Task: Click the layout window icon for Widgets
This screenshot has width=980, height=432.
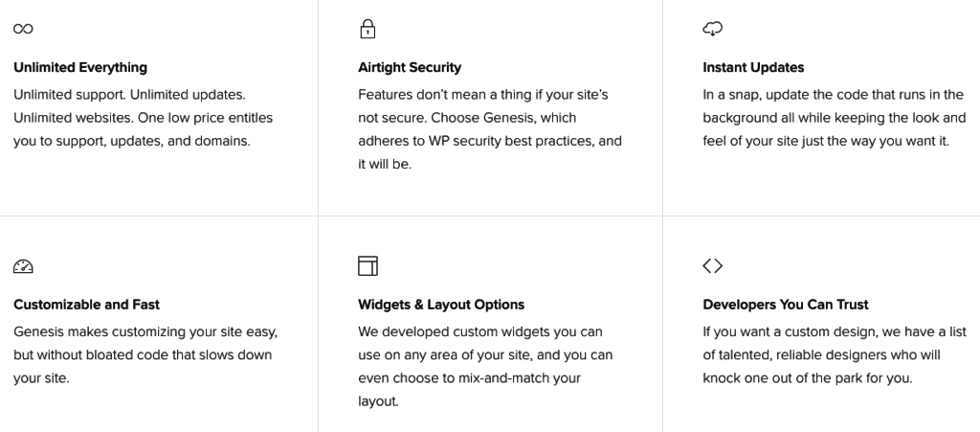Action: click(368, 265)
